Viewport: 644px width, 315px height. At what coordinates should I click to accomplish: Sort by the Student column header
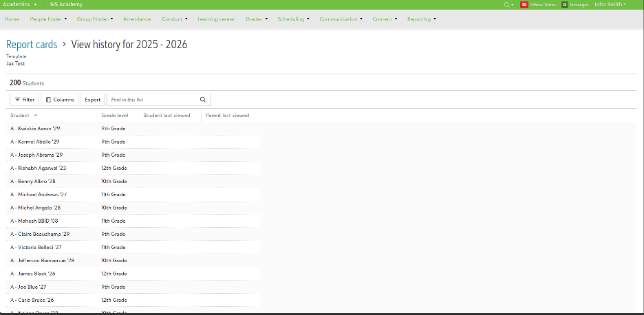point(20,116)
